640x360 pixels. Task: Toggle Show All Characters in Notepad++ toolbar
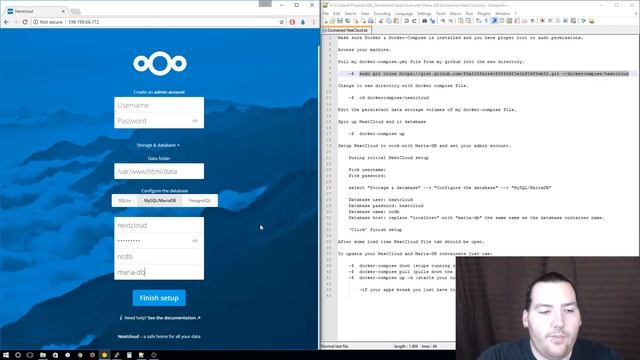coord(486,21)
